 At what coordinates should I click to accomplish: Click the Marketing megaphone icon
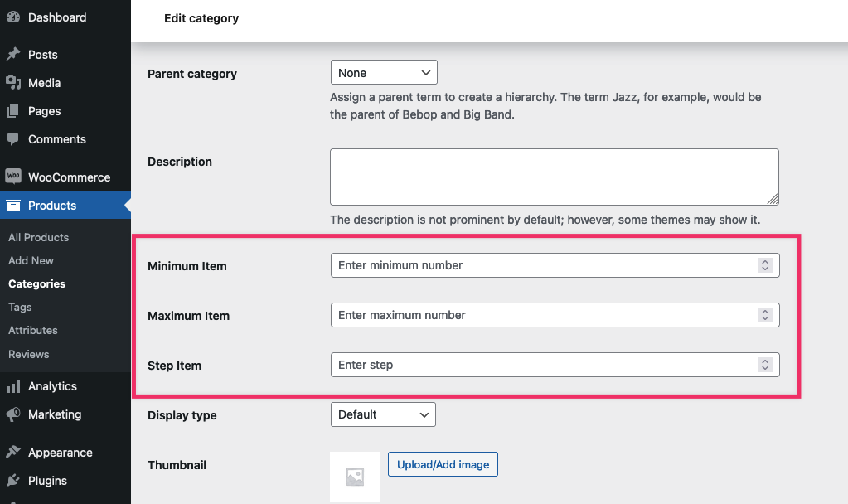coord(13,414)
